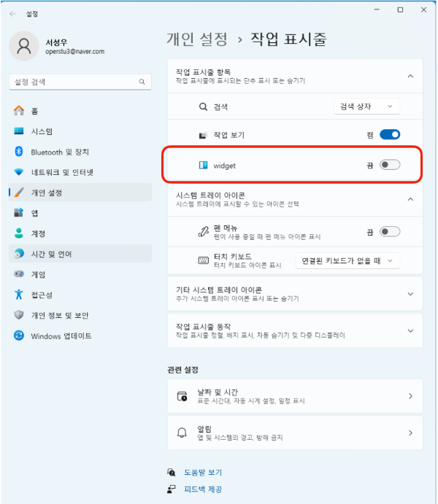Select 시간 및 언어 category

(x=80, y=254)
